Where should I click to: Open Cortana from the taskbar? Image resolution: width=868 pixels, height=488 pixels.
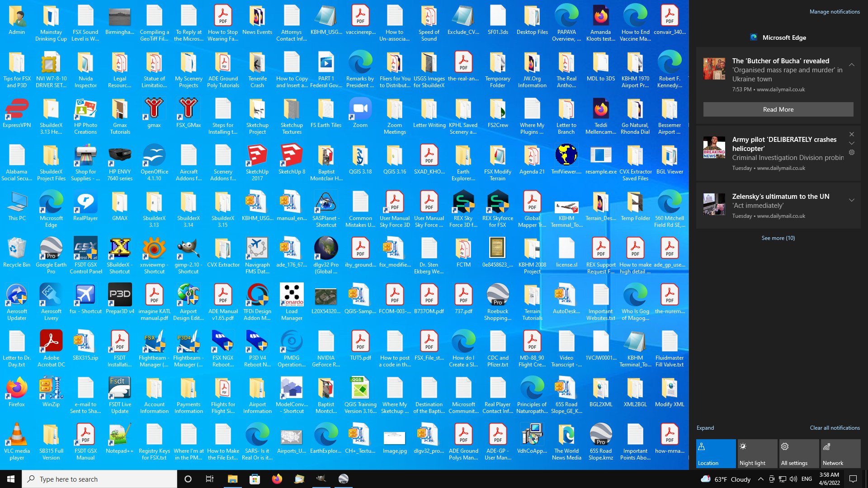(x=188, y=479)
